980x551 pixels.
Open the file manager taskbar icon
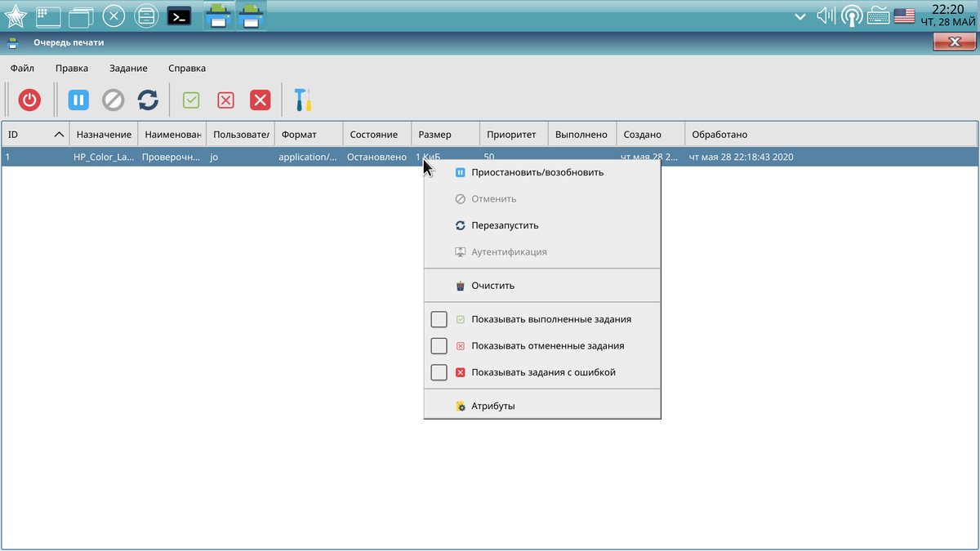coord(145,16)
